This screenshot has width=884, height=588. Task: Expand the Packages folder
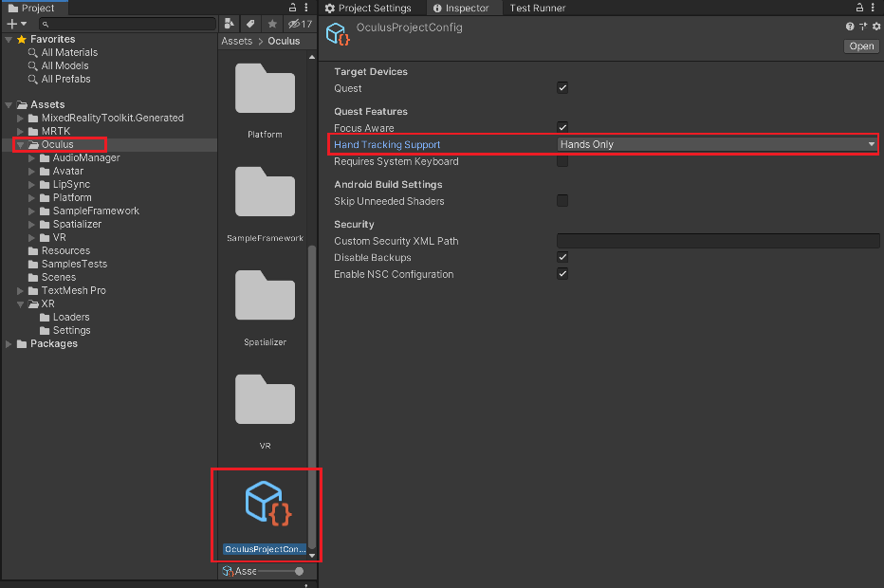(9, 344)
